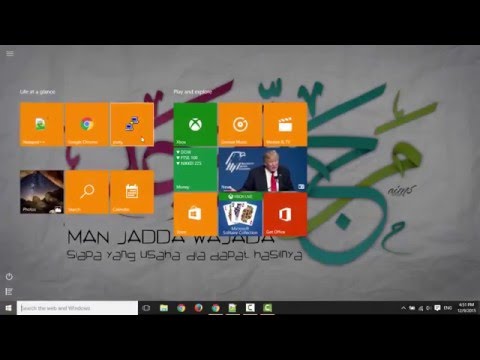Show the All apps list
Screen dimensions: 480x360
point(9,292)
